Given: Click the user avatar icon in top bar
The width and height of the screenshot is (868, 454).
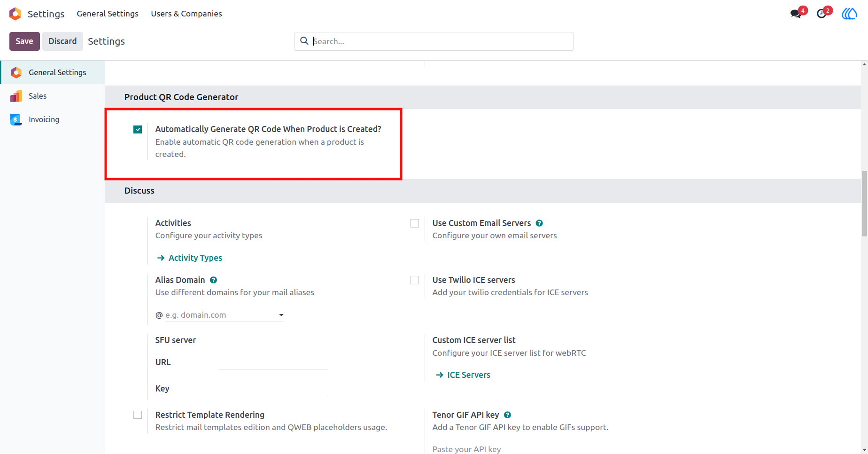Looking at the screenshot, I should (x=849, y=14).
